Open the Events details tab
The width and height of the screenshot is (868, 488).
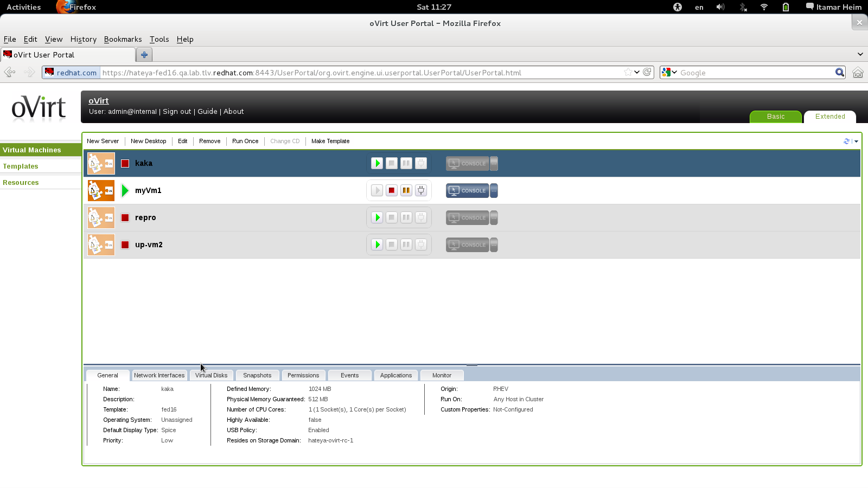[x=350, y=375]
